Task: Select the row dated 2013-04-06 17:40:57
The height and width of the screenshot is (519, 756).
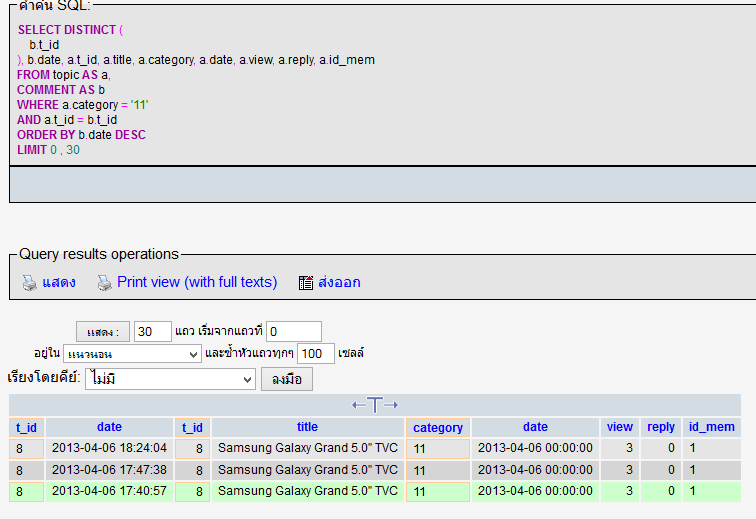Action: pyautogui.click(x=109, y=491)
